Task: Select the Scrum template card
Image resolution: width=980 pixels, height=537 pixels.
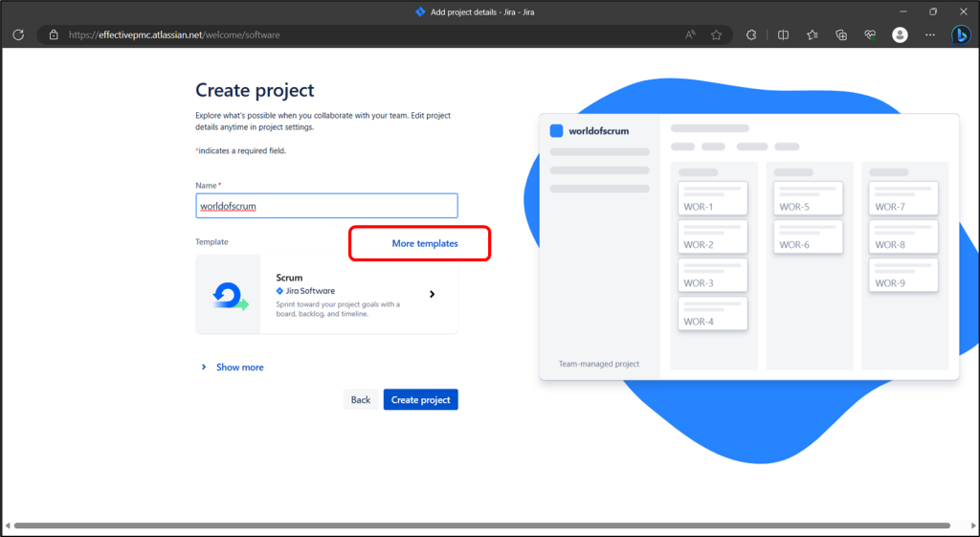Action: (327, 294)
